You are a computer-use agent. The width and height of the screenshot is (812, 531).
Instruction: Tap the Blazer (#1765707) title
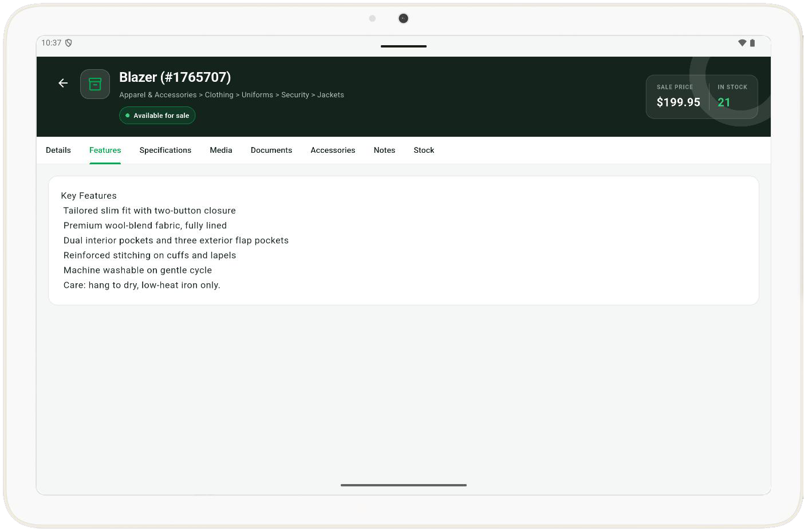coord(175,77)
